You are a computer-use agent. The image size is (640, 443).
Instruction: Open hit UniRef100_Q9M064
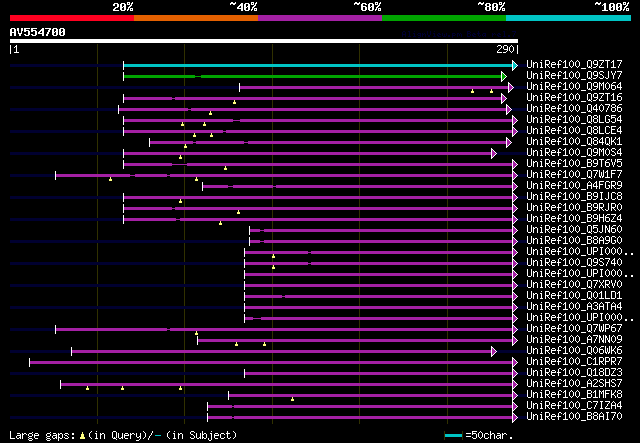[x=574, y=87]
